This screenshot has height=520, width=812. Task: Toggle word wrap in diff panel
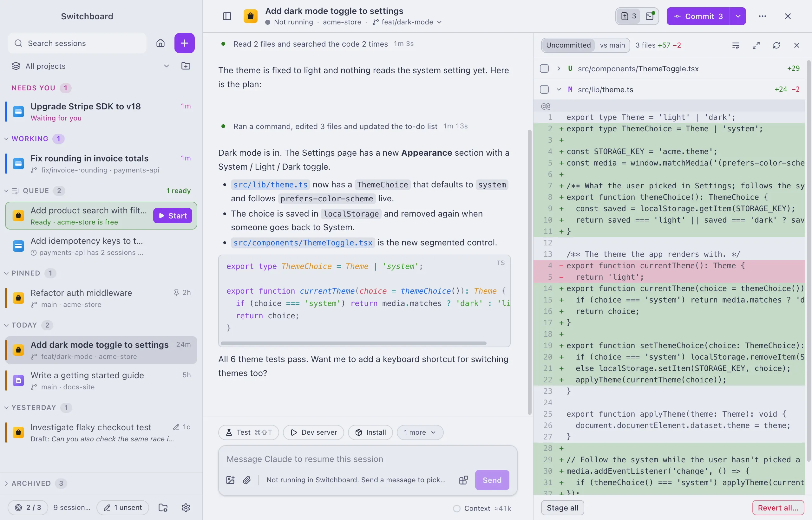(736, 45)
